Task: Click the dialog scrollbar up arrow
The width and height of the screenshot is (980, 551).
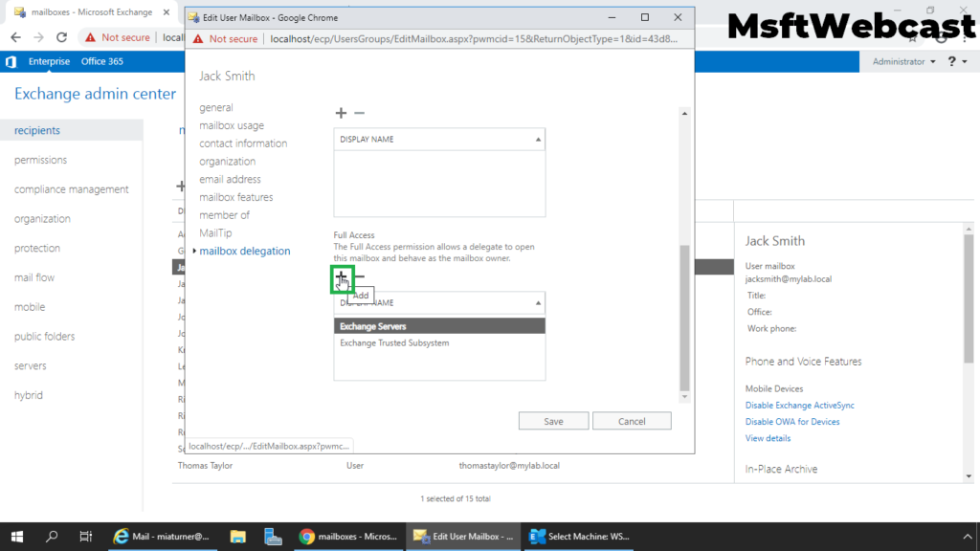Action: (685, 113)
